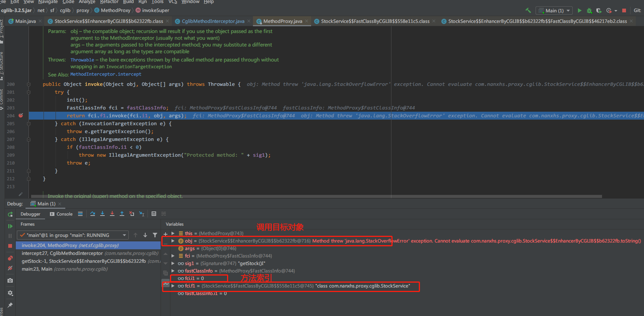The image size is (644, 316).
Task: View breakpoints in the debug sidebar
Action: (10, 258)
